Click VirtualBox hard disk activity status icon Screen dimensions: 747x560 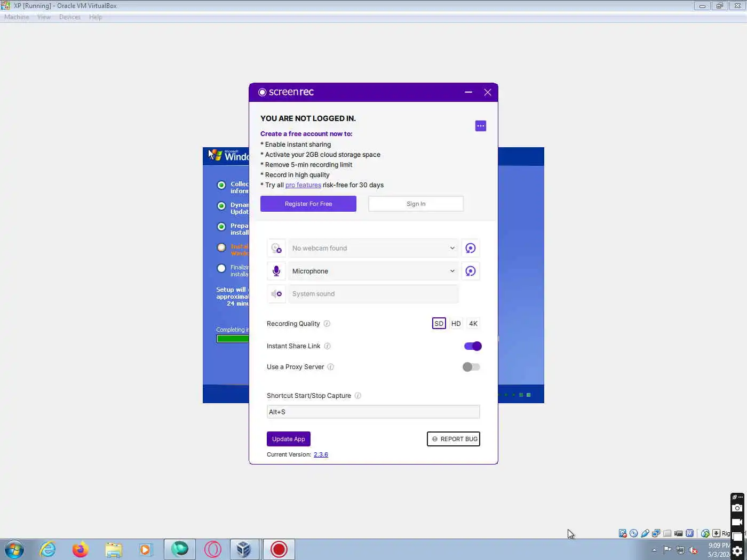click(x=623, y=533)
